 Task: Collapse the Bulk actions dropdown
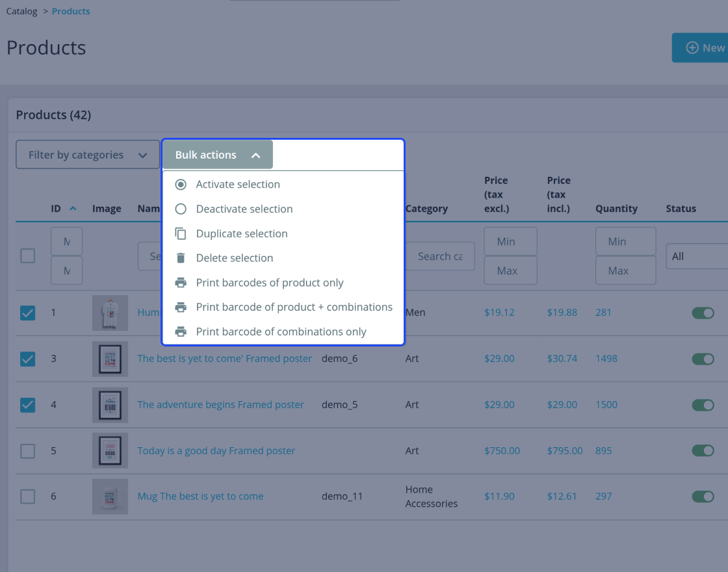tap(217, 155)
